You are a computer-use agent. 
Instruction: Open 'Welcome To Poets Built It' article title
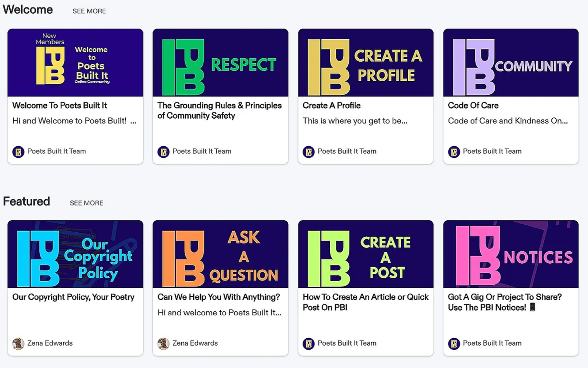60,106
